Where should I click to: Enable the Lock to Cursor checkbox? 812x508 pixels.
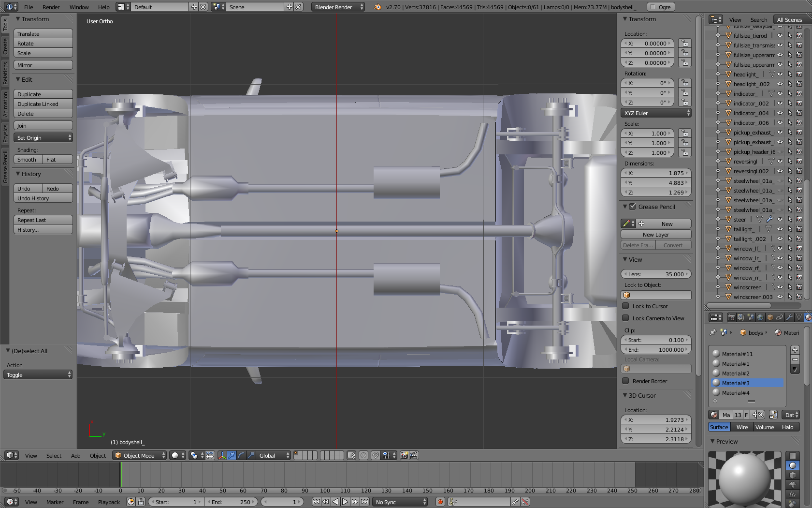coord(625,306)
